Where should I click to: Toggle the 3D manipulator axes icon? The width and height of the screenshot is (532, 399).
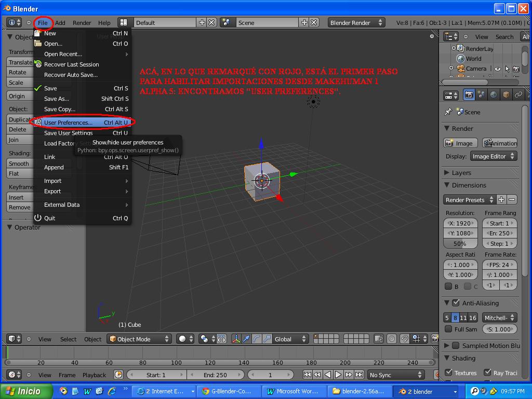pyautogui.click(x=236, y=339)
